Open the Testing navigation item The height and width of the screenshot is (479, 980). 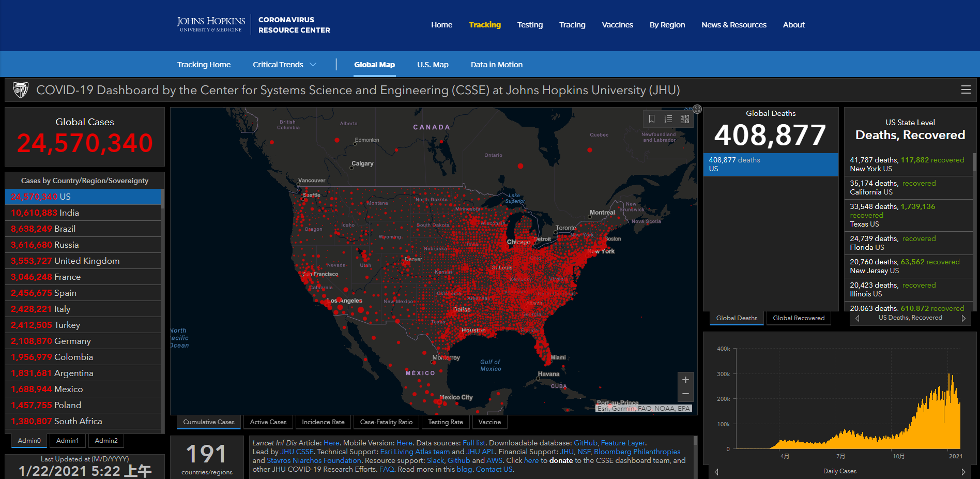coord(530,25)
